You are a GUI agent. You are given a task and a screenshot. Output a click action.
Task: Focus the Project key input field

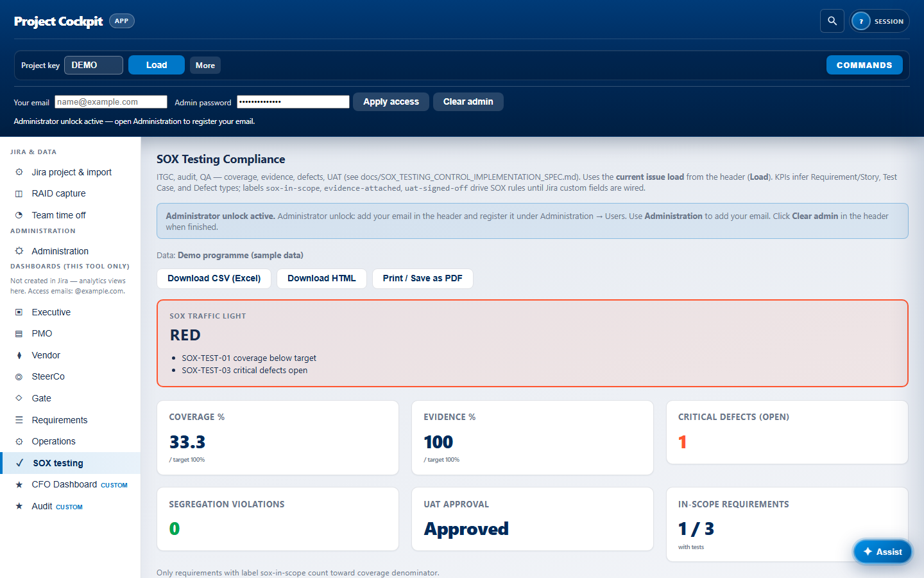coord(94,65)
